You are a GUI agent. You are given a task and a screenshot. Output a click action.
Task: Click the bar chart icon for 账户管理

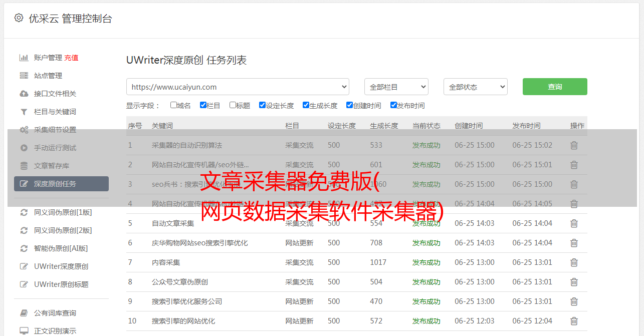tap(24, 58)
